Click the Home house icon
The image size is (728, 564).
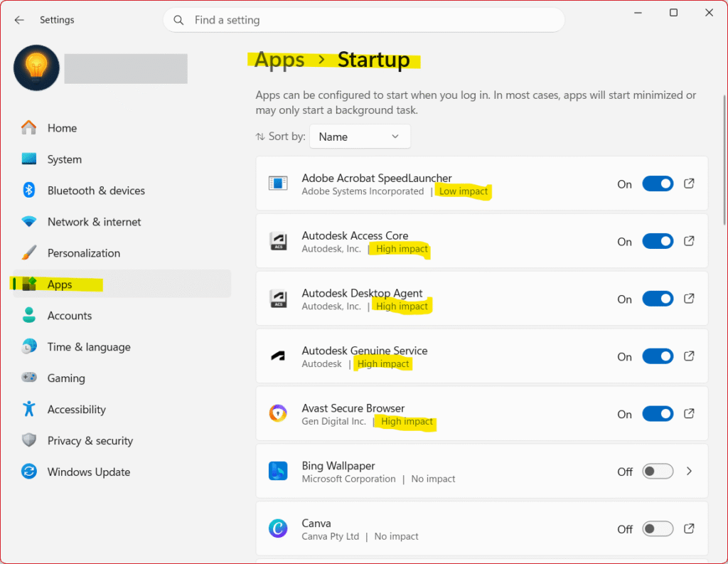pyautogui.click(x=28, y=128)
